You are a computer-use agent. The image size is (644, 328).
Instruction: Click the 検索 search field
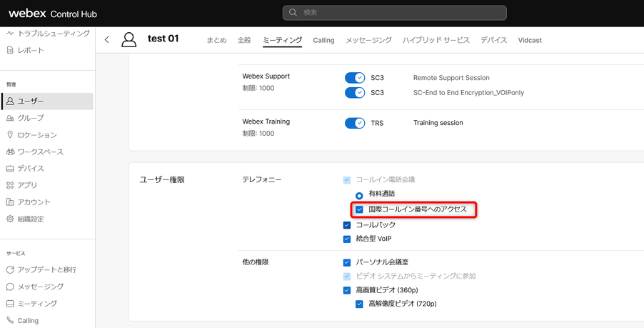point(395,13)
